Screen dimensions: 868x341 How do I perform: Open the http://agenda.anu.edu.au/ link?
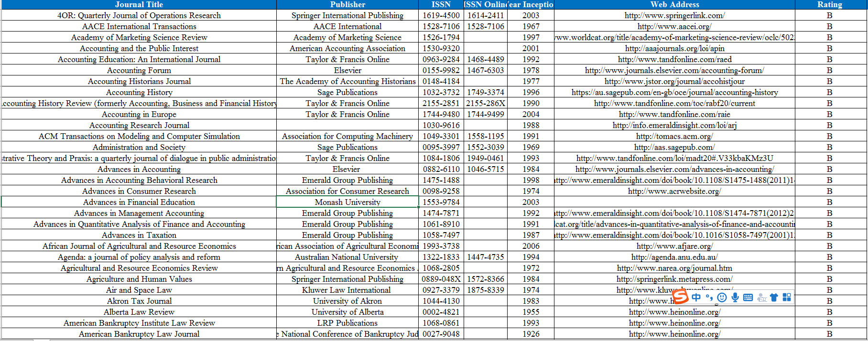click(x=674, y=257)
